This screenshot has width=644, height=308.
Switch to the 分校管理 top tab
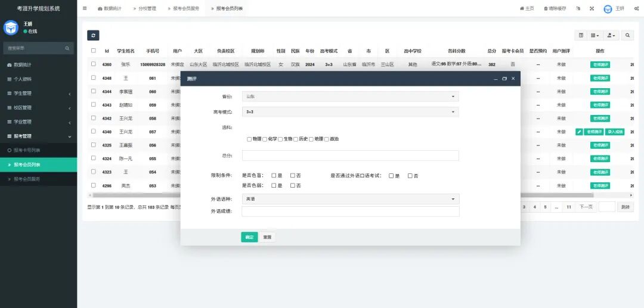pyautogui.click(x=144, y=8)
